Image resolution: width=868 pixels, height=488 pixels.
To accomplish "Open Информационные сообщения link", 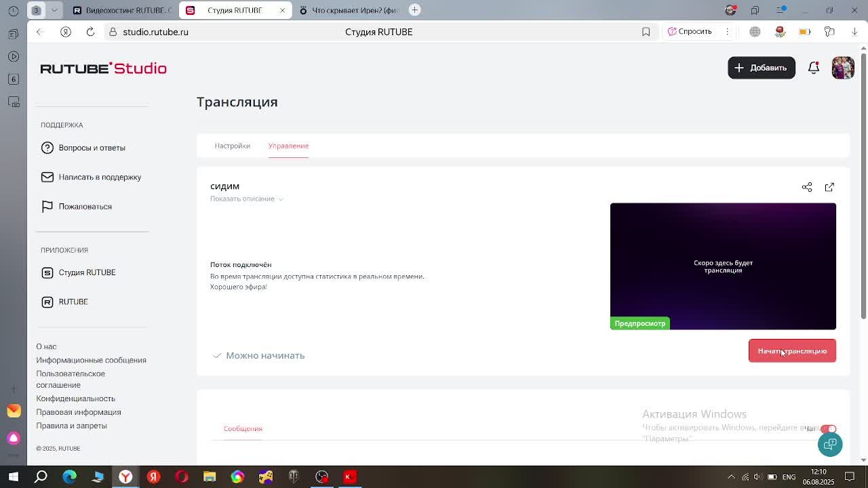I will [91, 360].
